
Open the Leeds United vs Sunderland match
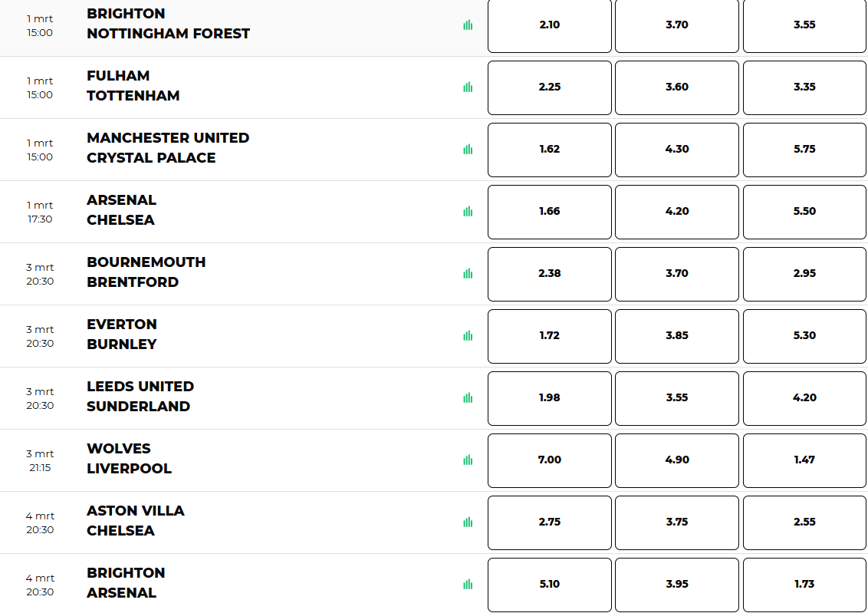[x=140, y=397]
